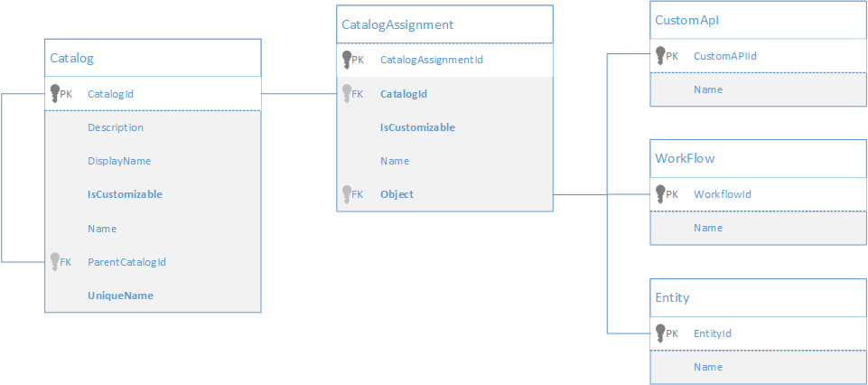
Task: Click the WorkflowId primary key icon
Action: coord(660,193)
